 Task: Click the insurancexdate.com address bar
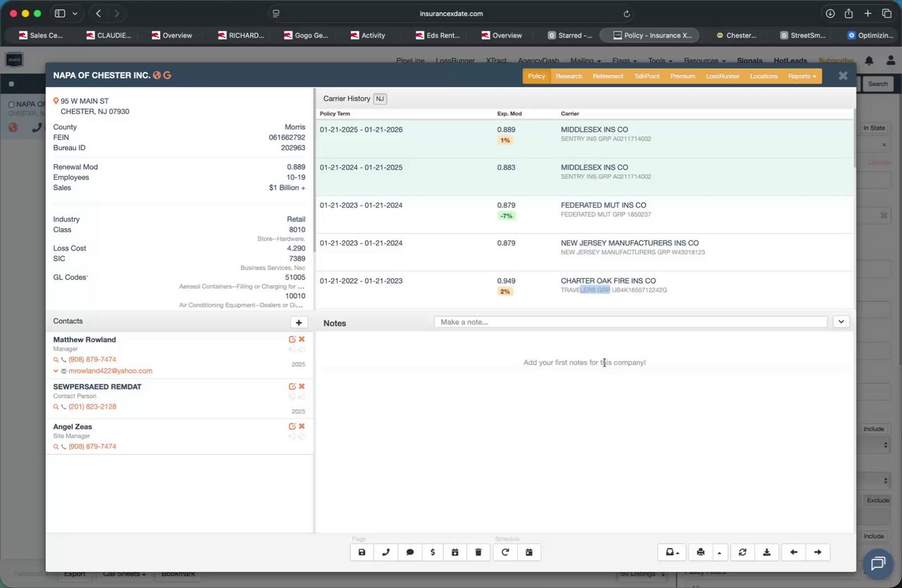coord(451,13)
